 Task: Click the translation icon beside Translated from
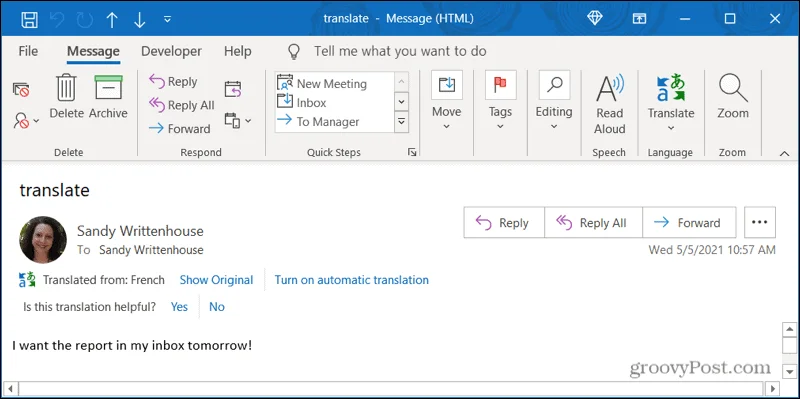27,280
